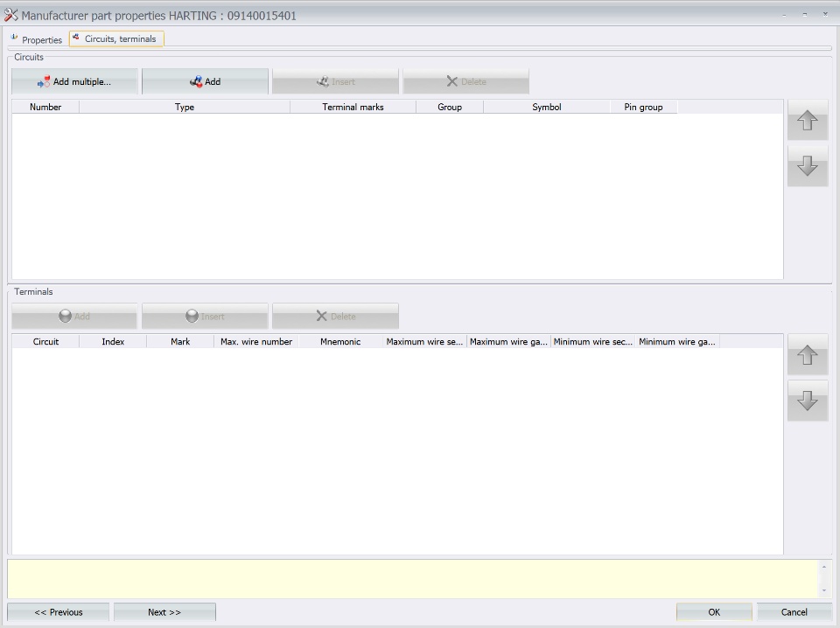Close the Manufacturer part properties window
This screenshot has height=628, width=840.
click(825, 15)
